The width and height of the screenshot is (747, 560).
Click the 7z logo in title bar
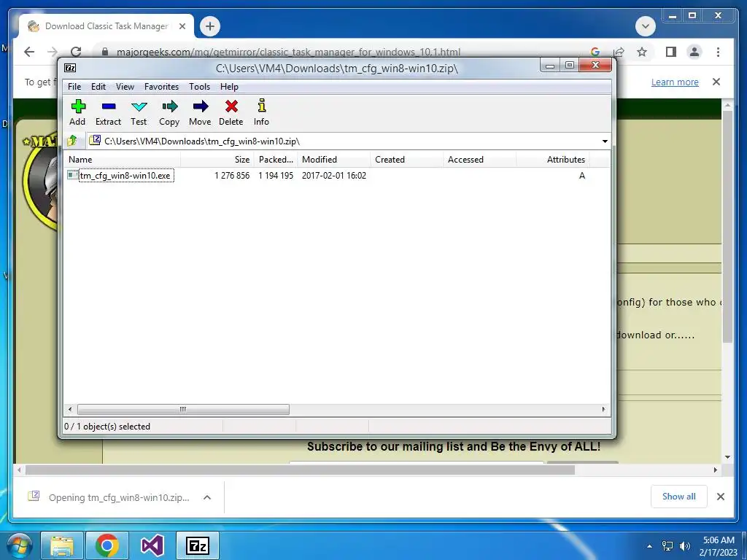(70, 68)
